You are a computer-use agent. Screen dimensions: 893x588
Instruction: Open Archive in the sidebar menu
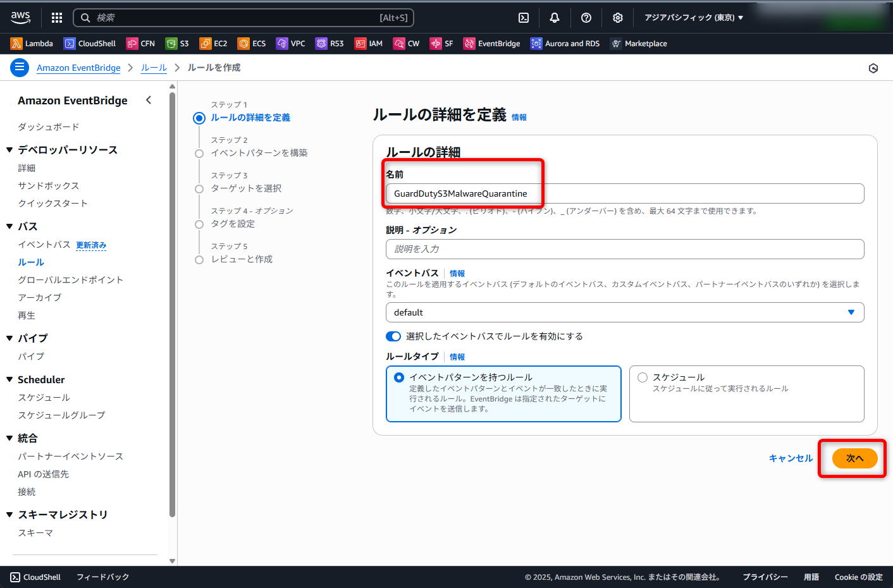[x=39, y=298]
